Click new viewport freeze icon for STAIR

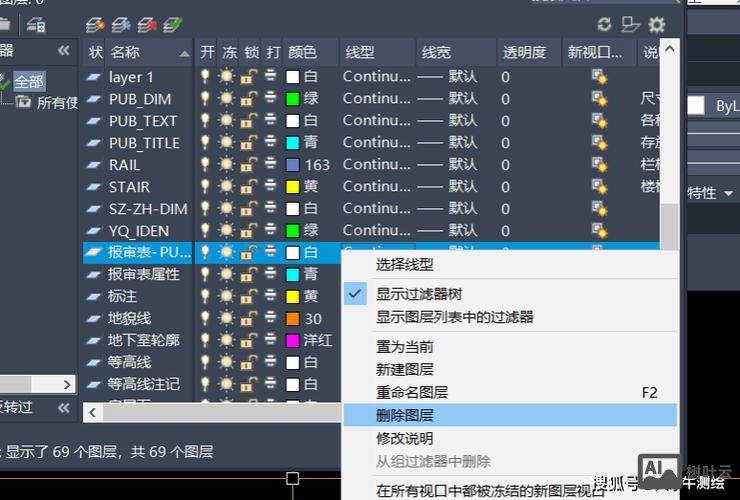coord(599,187)
